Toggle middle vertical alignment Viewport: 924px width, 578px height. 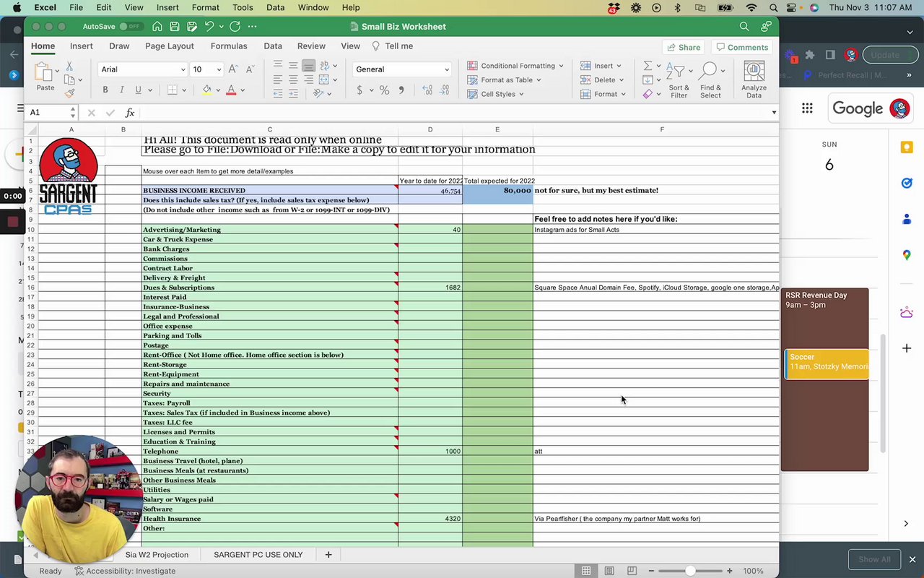click(x=293, y=66)
